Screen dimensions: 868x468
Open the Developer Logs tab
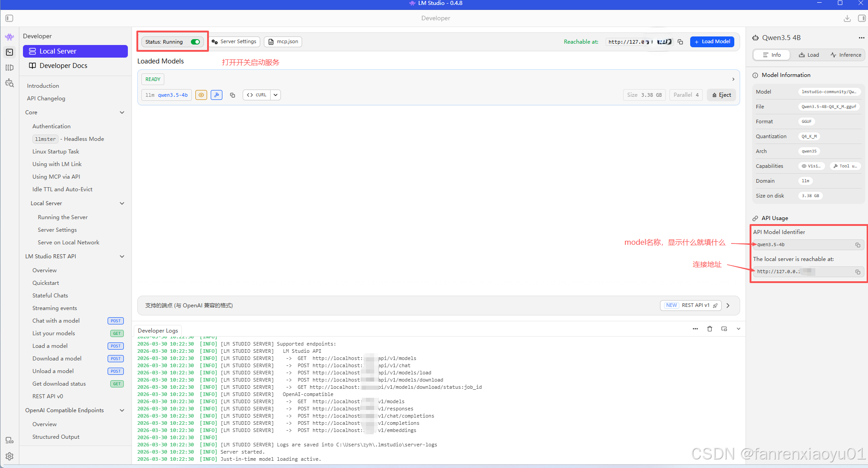click(158, 331)
